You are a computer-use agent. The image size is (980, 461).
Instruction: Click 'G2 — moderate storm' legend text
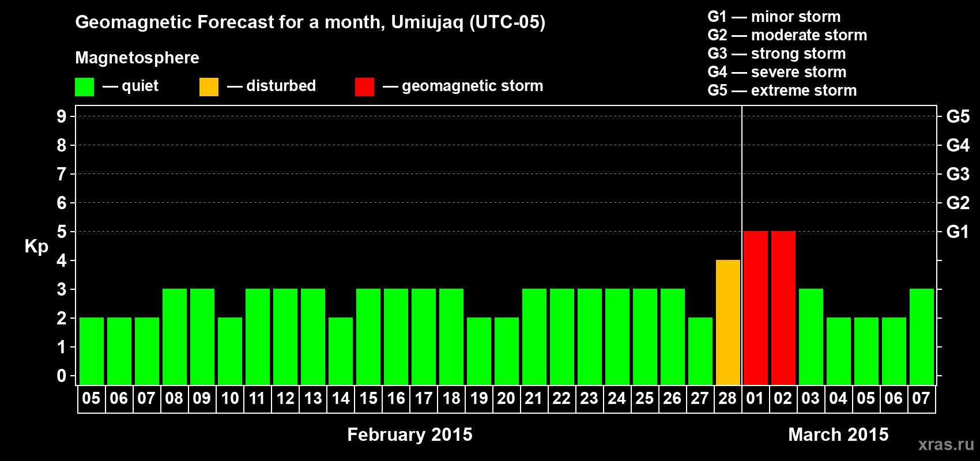tap(787, 35)
